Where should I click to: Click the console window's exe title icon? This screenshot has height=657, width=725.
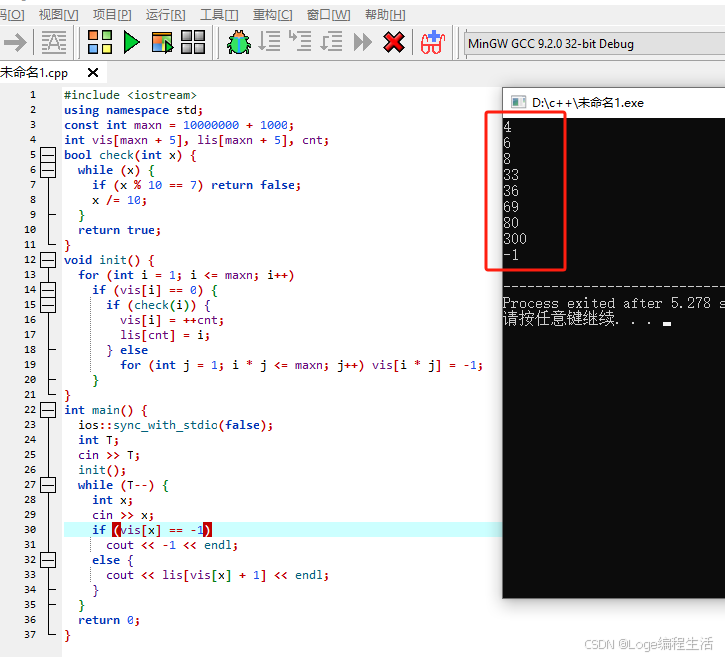pos(518,102)
